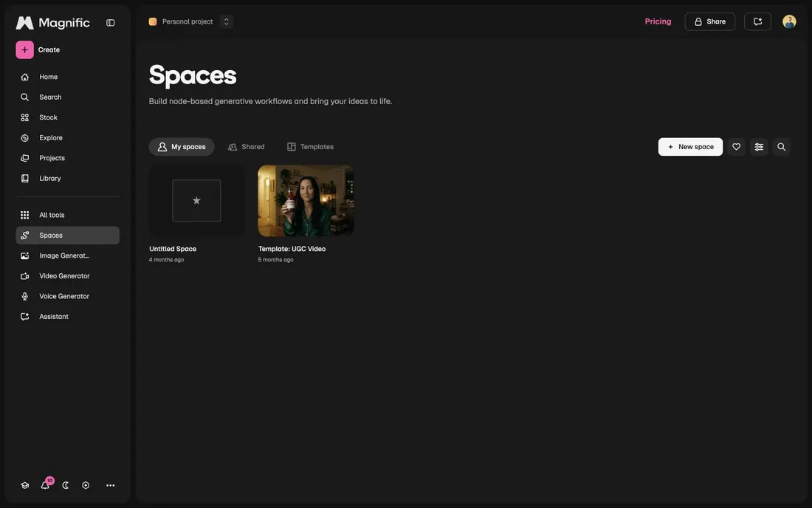Open Projects in sidebar

[x=67, y=158]
